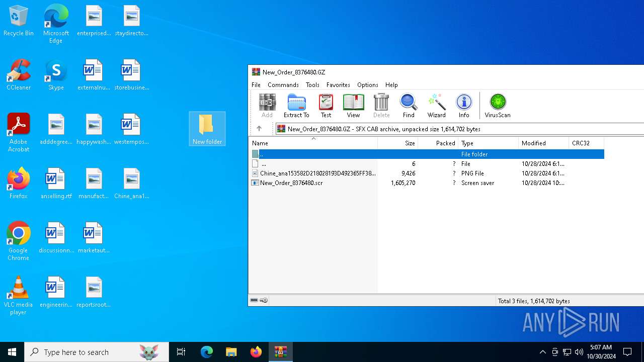Sort by Modified column header
Viewport: 644px width, 362px height.
[543, 143]
